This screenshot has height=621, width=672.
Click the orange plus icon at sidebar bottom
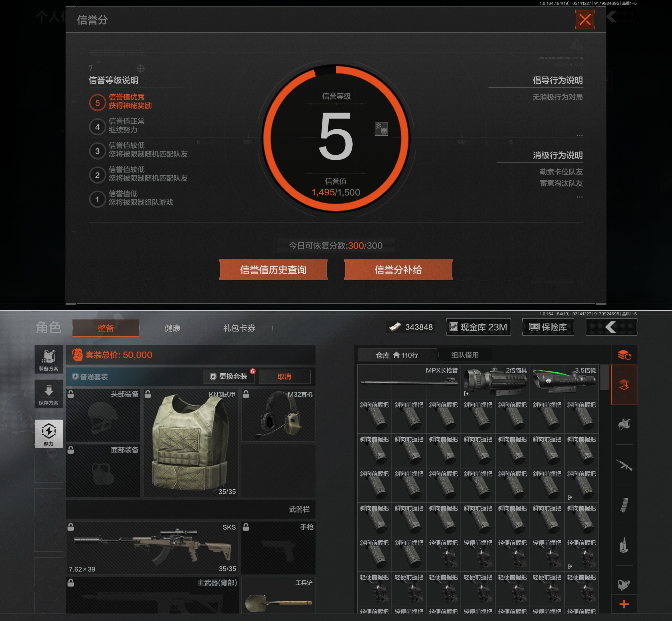624,604
